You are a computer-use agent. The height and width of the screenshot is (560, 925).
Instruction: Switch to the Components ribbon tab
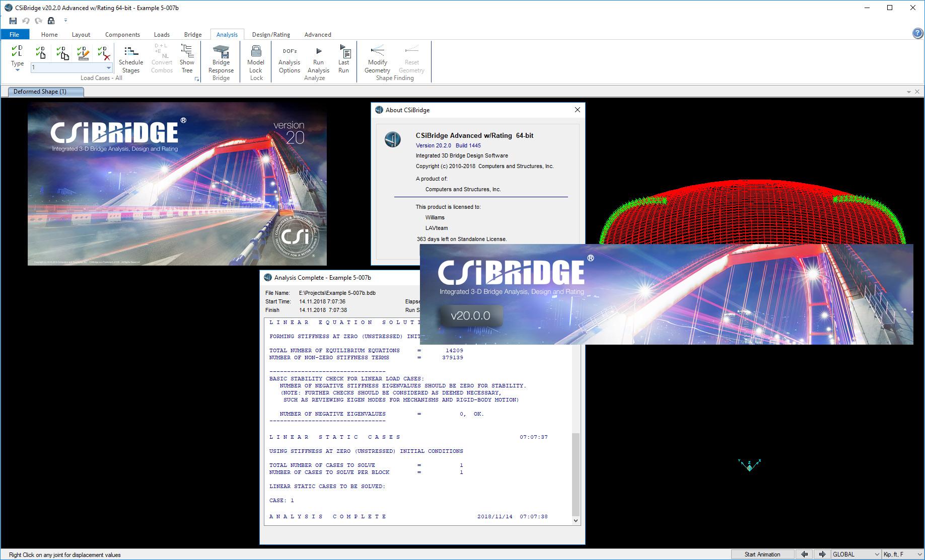[x=122, y=34]
